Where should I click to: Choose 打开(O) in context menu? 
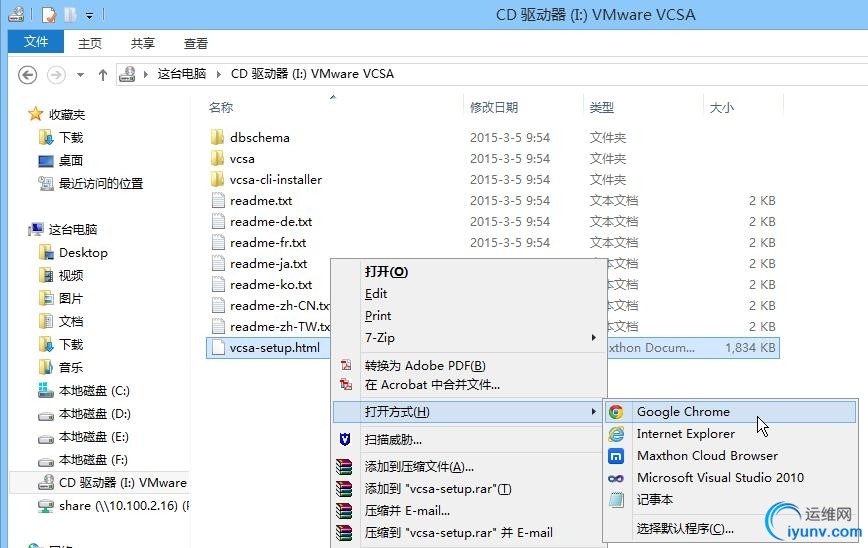pos(386,272)
